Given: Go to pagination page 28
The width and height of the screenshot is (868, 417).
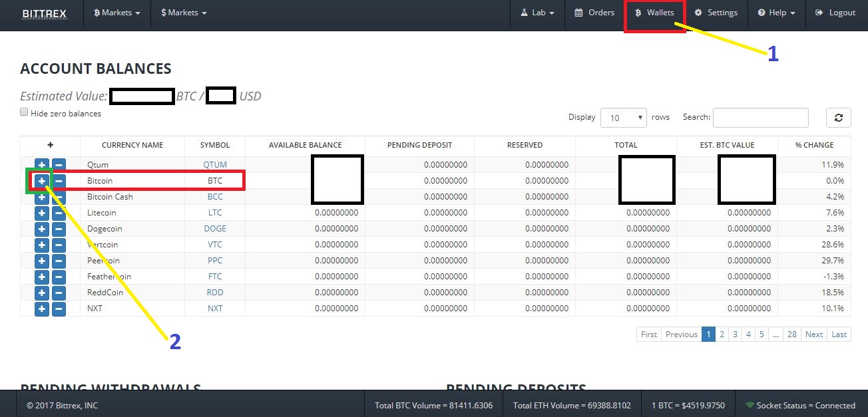Looking at the screenshot, I should (x=792, y=335).
